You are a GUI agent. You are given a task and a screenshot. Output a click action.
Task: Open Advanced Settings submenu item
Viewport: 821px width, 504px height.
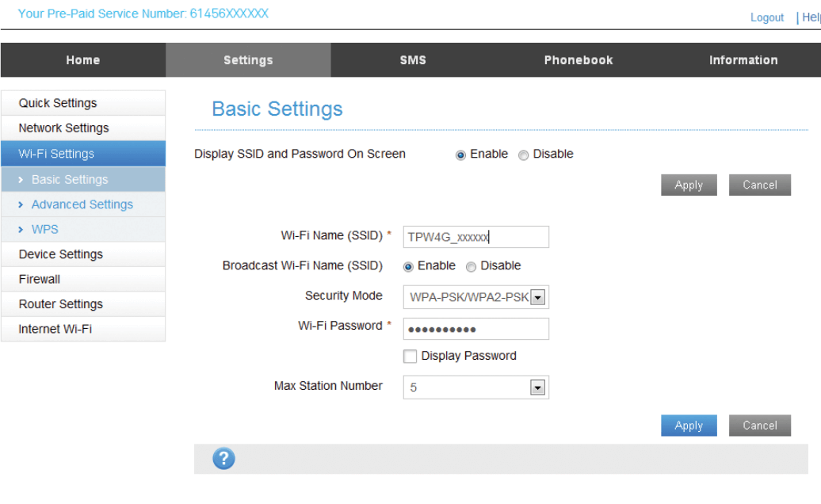click(x=82, y=204)
